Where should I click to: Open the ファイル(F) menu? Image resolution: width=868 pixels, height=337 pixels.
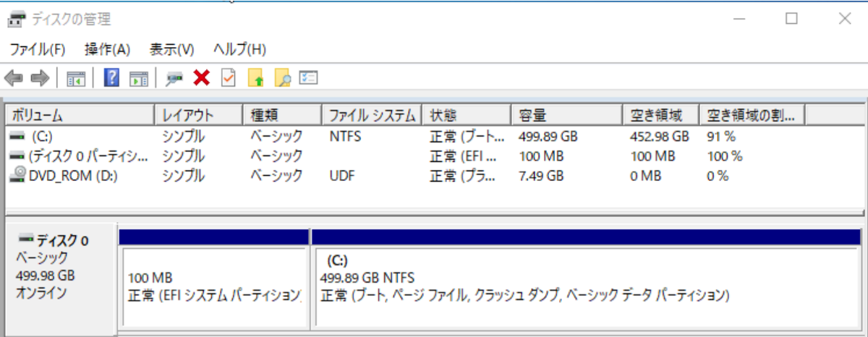click(x=38, y=49)
